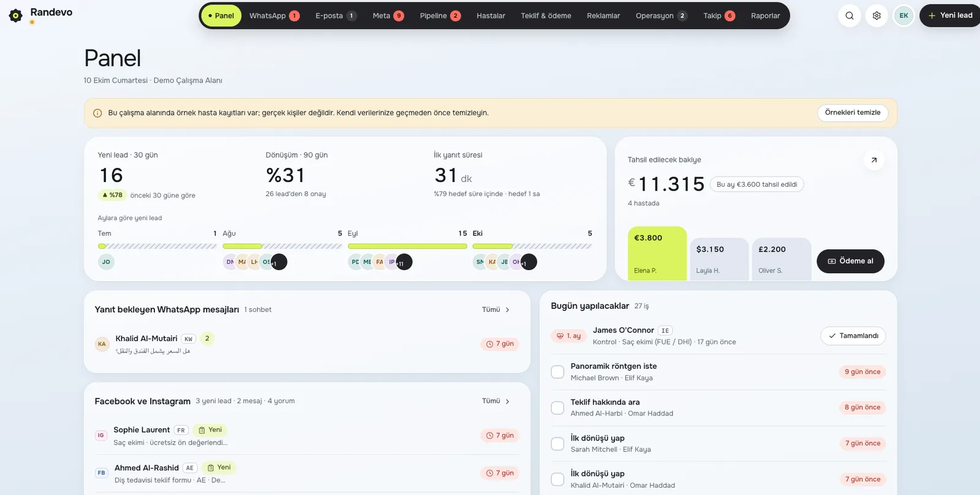980x495 pixels.
Task: Expand Facebook ve Instagram list with Tümü
Action: [x=496, y=401]
